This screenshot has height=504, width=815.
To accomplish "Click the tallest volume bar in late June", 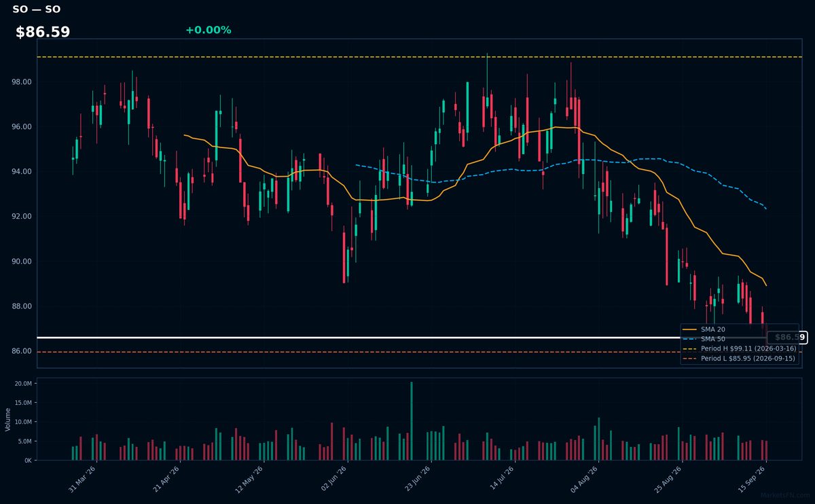I will [x=411, y=421].
